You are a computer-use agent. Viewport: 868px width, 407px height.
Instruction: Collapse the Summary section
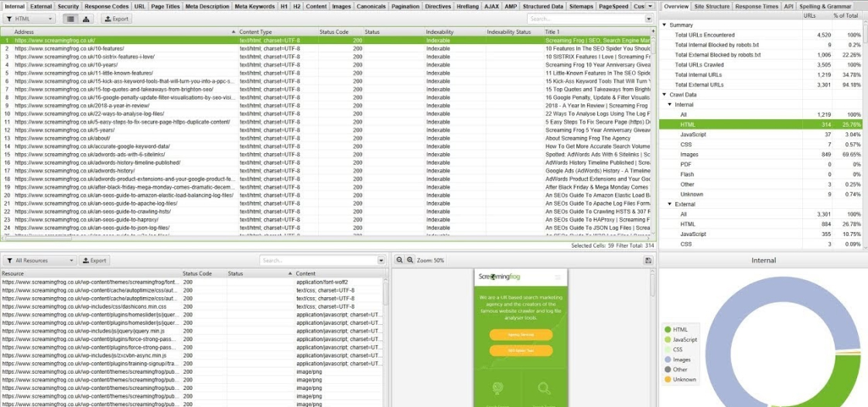[x=665, y=25]
